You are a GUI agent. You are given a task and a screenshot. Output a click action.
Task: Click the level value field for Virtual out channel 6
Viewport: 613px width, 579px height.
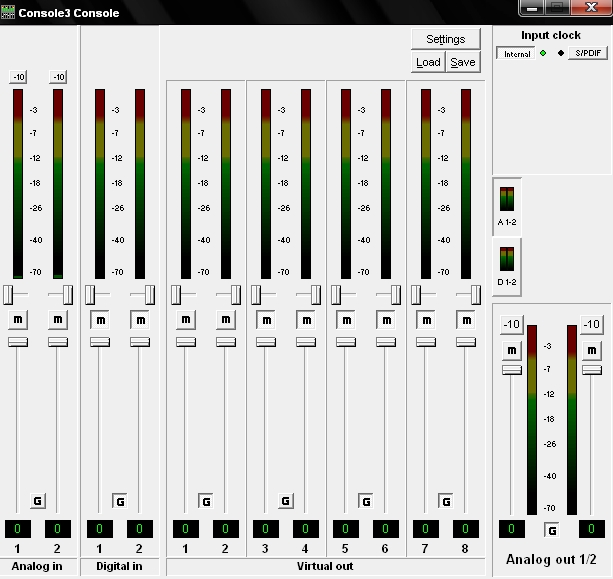point(387,528)
